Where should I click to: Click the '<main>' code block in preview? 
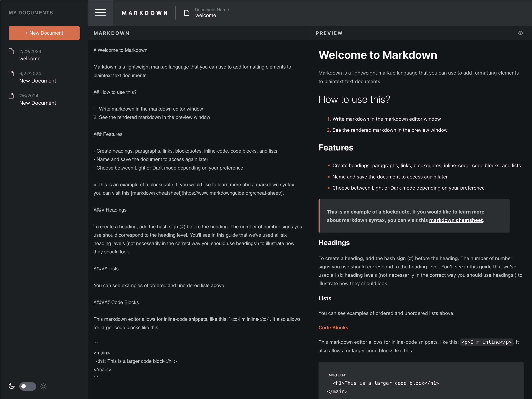(x=421, y=381)
